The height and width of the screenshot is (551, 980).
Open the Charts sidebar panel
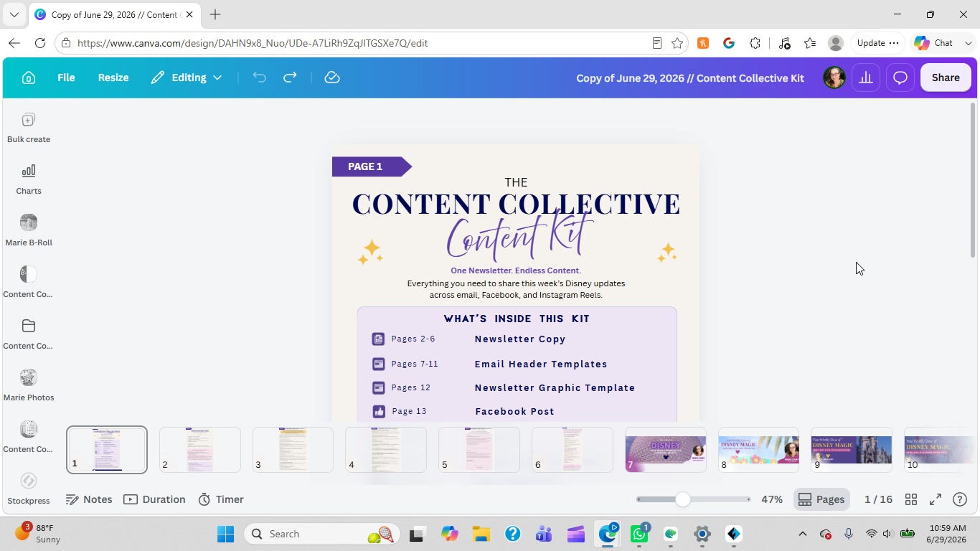coord(29,179)
